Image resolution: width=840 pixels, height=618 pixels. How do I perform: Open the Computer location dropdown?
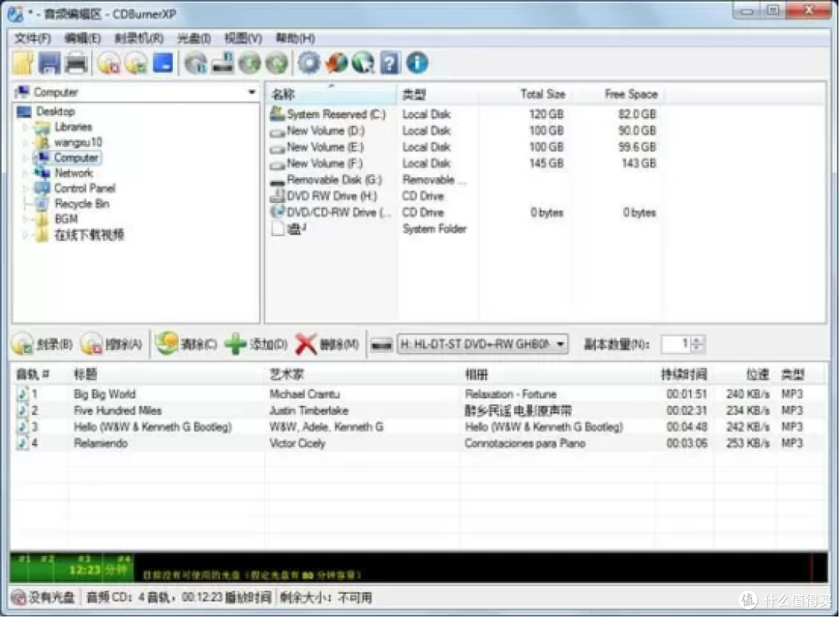click(x=251, y=92)
